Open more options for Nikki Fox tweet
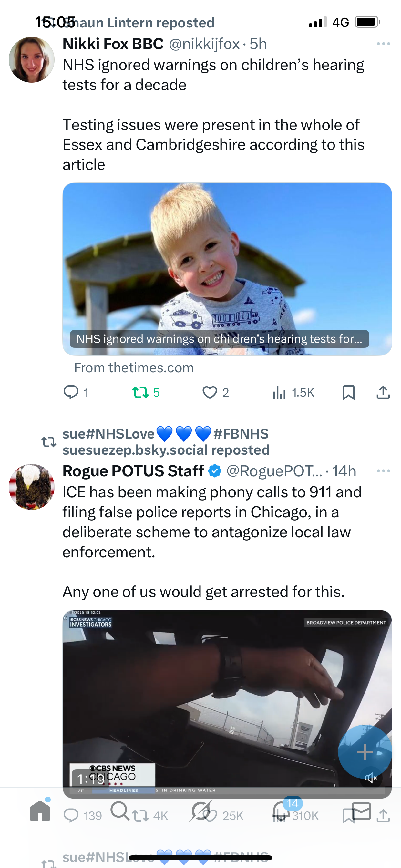 click(384, 44)
